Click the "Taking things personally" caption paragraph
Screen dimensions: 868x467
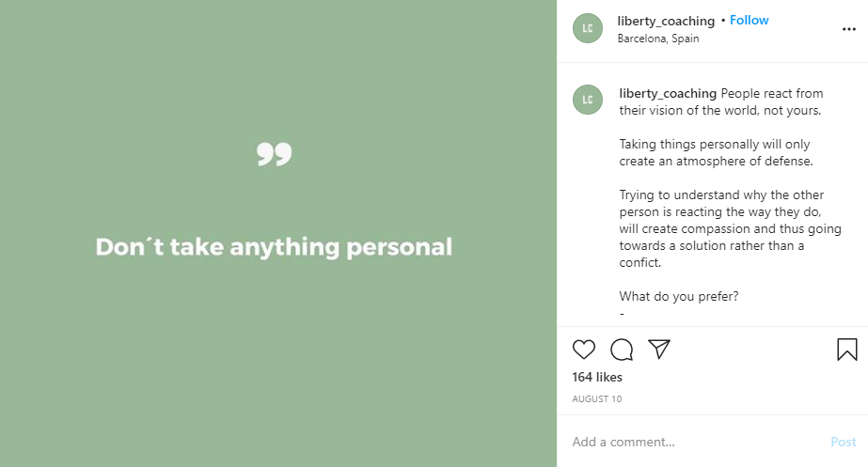point(716,152)
